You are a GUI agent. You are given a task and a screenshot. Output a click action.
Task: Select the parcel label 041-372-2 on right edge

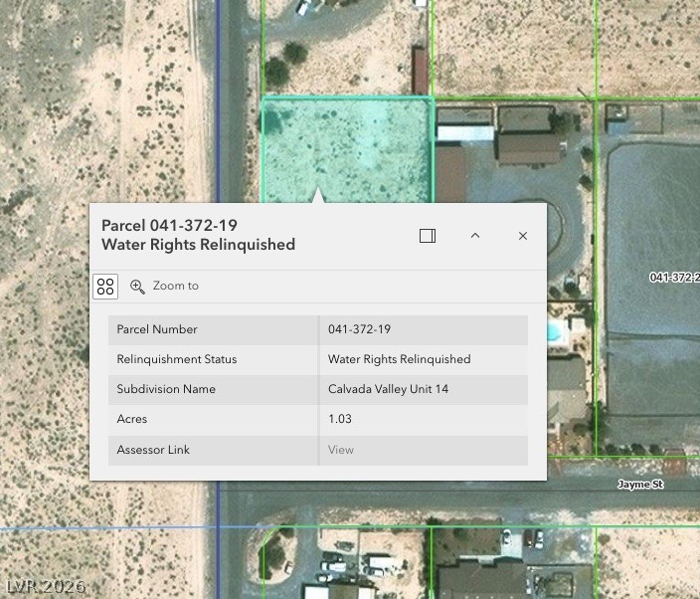[674, 278]
